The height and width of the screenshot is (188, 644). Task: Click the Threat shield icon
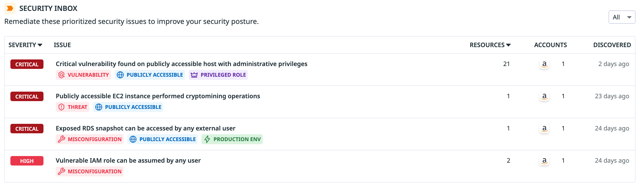61,107
